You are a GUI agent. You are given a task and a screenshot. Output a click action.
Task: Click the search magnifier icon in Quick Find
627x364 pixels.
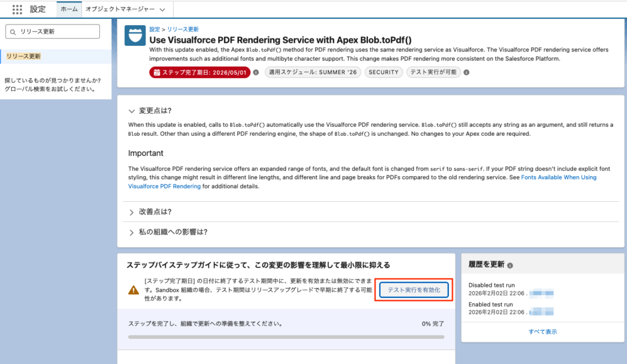tap(14, 31)
